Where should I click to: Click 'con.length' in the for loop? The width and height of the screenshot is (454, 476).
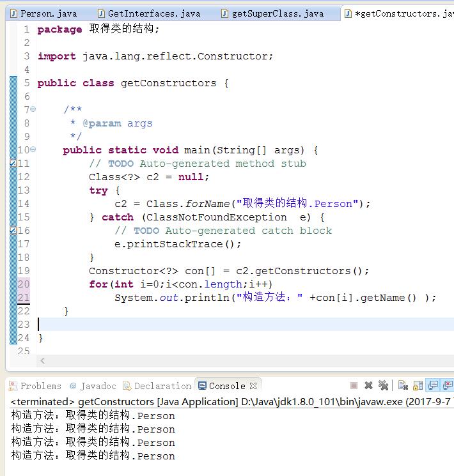pos(210,284)
